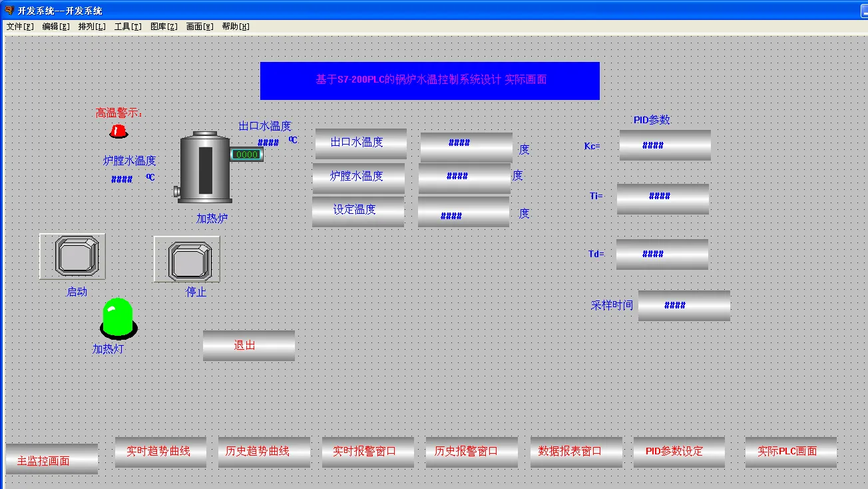
Task: Click the 退出 exit button
Action: (249, 346)
